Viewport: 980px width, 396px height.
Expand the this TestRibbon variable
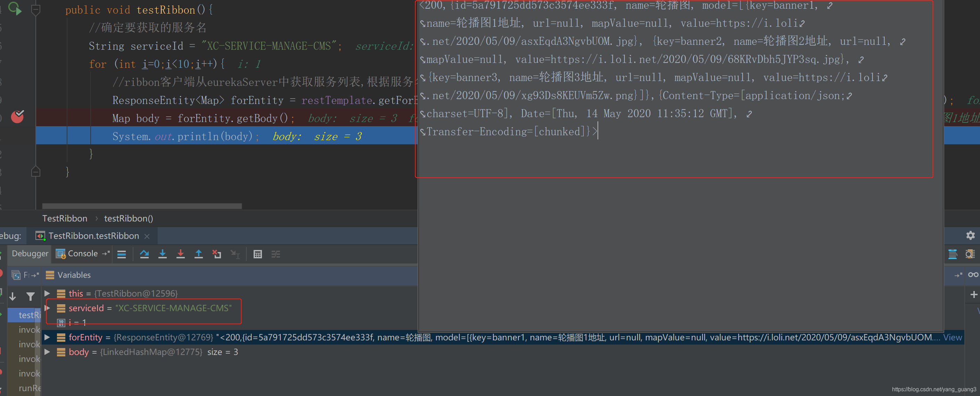point(47,293)
